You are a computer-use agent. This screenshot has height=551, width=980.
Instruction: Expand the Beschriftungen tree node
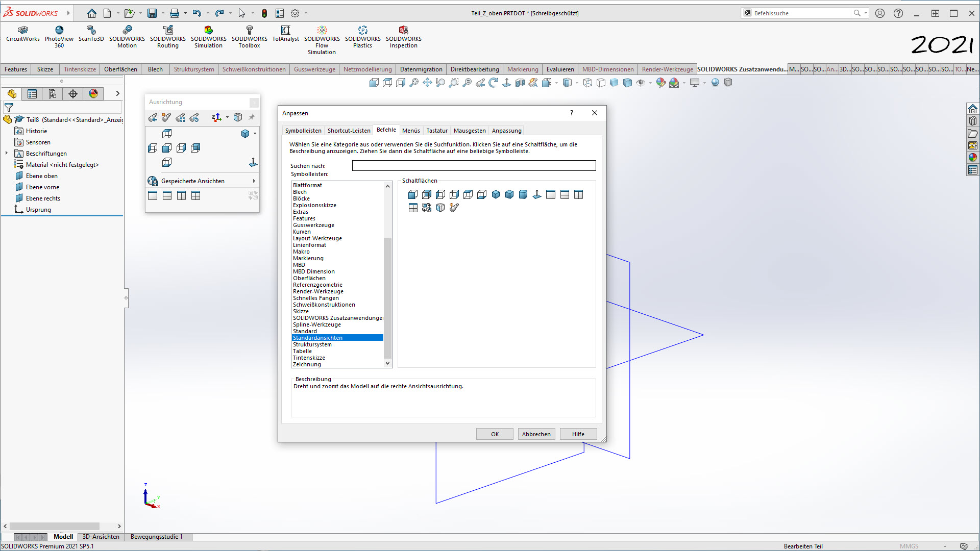[6, 153]
